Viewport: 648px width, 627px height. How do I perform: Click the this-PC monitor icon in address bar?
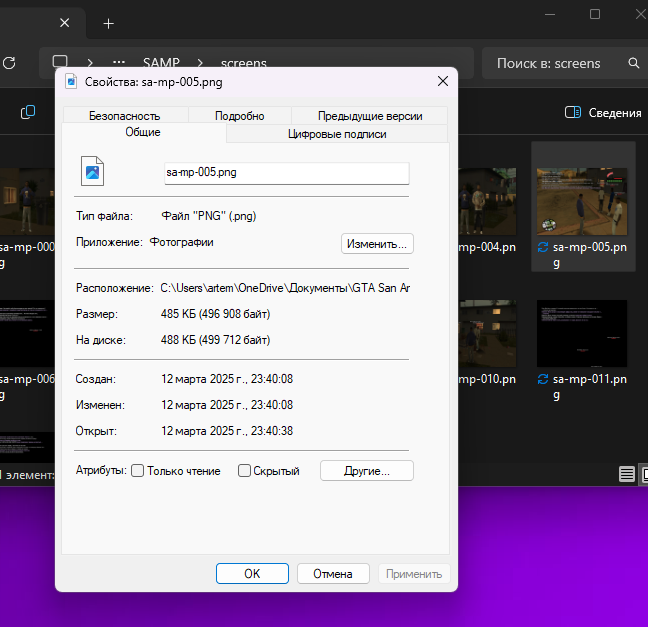tap(60, 63)
